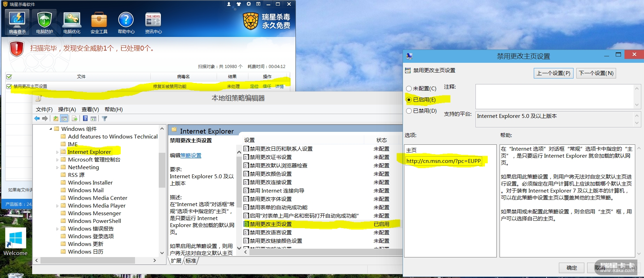Viewport: 644px width, 278px height.
Task: Open 资讯中心 news center in Rising
Action: 153,22
